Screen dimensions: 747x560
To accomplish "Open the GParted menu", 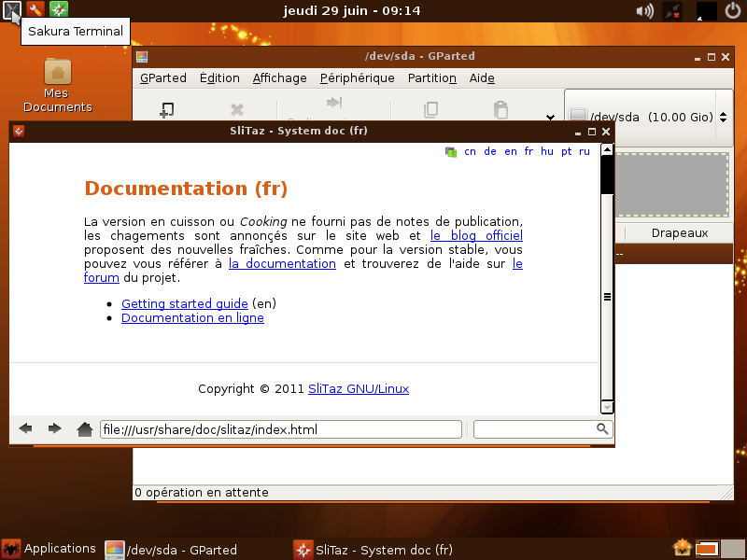I will [162, 78].
